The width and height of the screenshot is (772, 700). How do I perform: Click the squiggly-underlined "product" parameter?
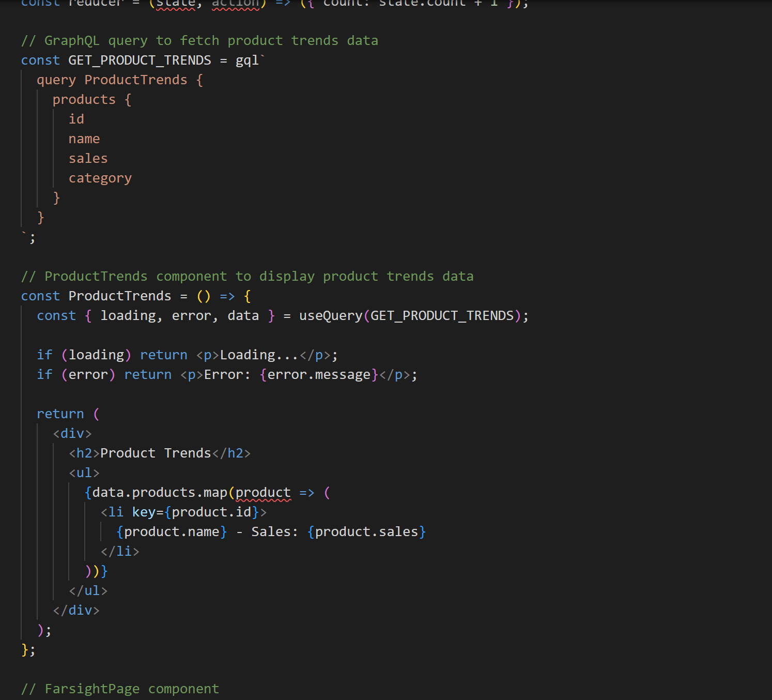coord(263,493)
